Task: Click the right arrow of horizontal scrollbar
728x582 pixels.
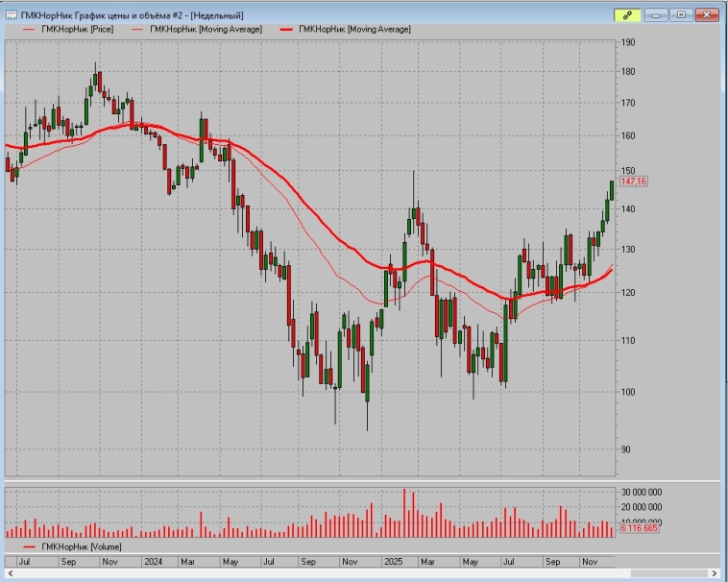Action: click(716, 574)
